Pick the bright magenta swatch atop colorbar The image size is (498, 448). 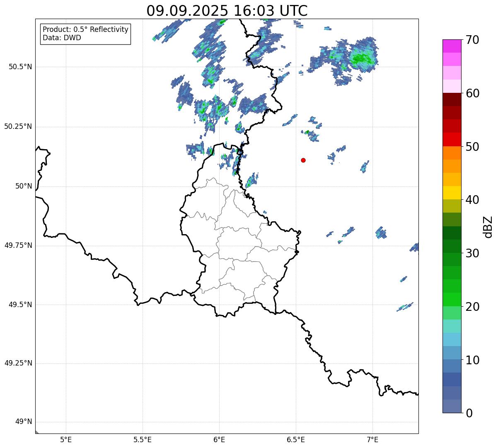[x=452, y=46]
